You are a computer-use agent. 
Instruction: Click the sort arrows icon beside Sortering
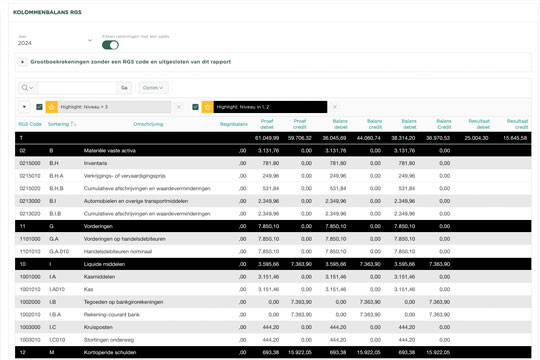tap(73, 124)
